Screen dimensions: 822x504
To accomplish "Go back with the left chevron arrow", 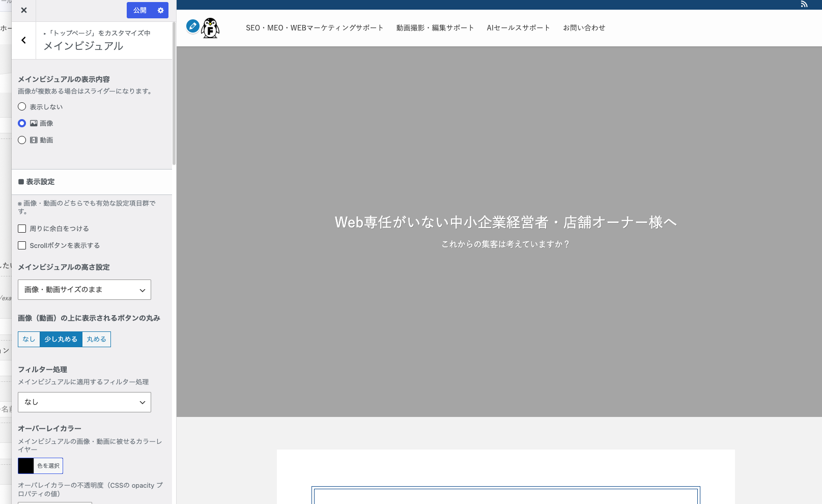I will [x=23, y=40].
